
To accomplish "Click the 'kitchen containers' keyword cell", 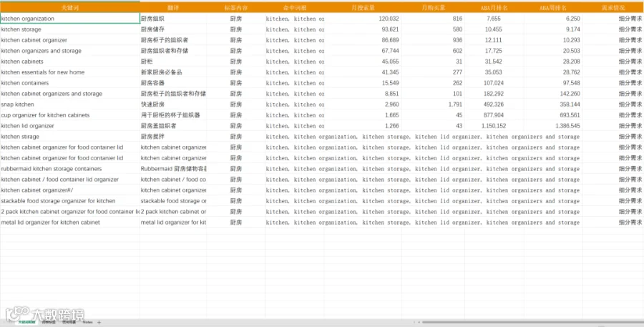I will [70, 82].
